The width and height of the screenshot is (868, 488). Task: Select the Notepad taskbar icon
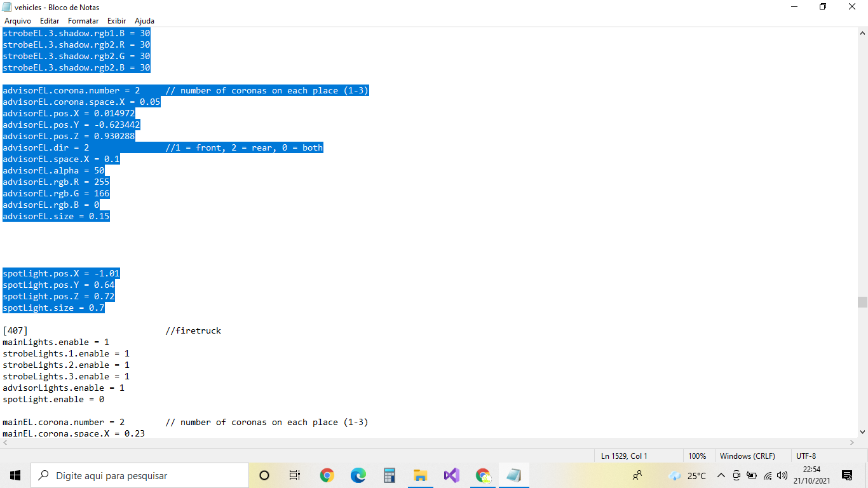[x=513, y=475]
